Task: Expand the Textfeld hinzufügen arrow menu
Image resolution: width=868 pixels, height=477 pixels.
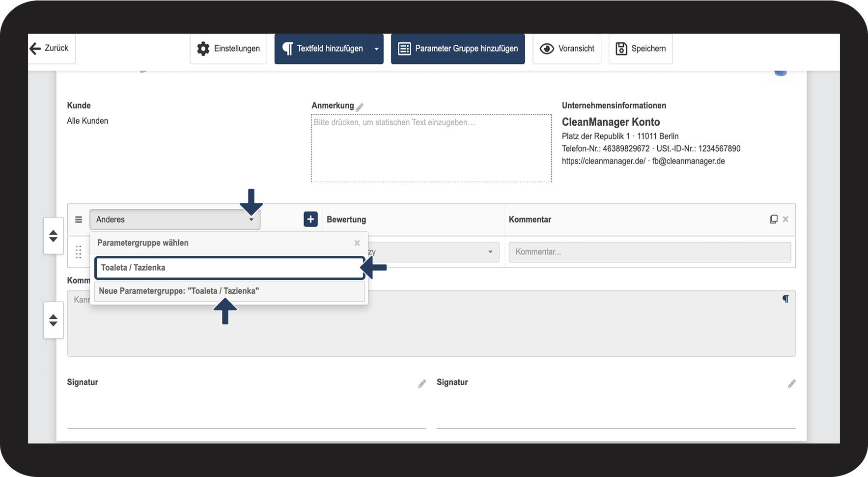Action: (377, 49)
